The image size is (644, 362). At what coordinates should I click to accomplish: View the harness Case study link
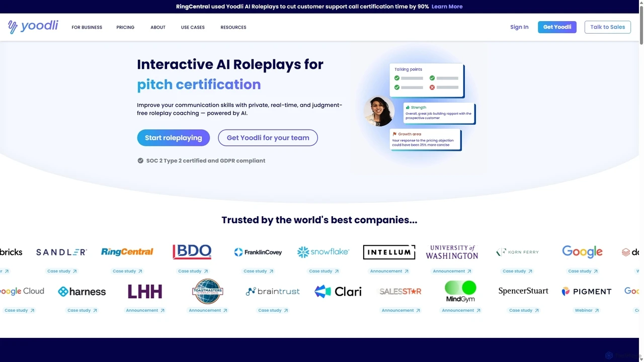(x=82, y=310)
